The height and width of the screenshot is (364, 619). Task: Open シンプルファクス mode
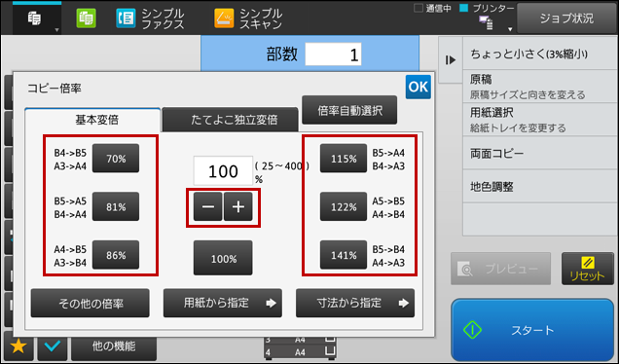pyautogui.click(x=151, y=18)
